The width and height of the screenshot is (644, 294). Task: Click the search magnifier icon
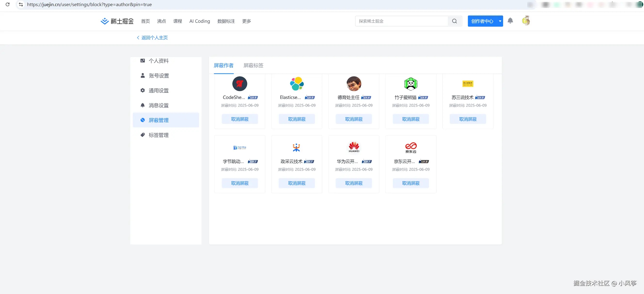click(454, 21)
